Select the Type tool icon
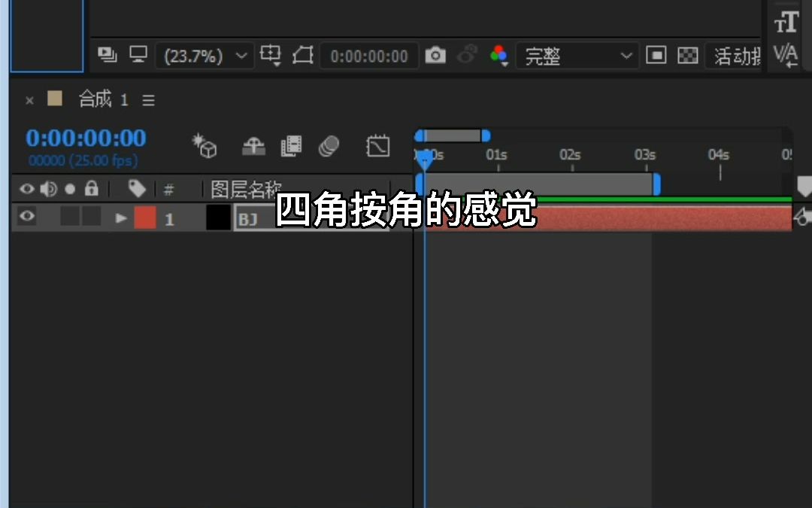This screenshot has height=508, width=812. 785,23
